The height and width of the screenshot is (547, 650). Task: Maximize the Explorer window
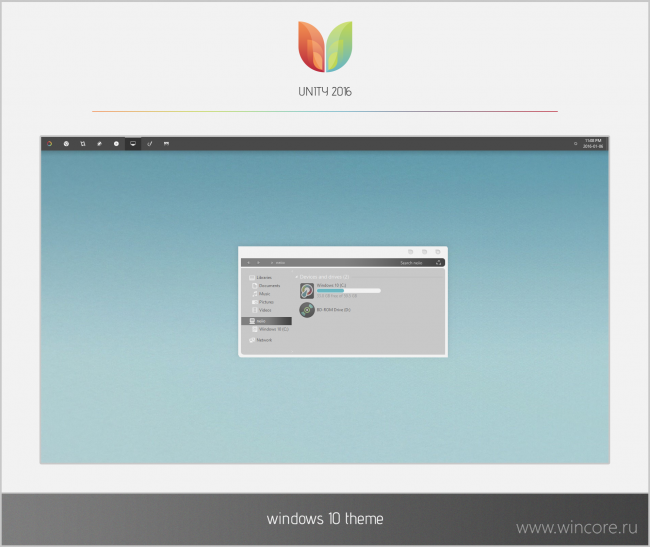point(424,252)
